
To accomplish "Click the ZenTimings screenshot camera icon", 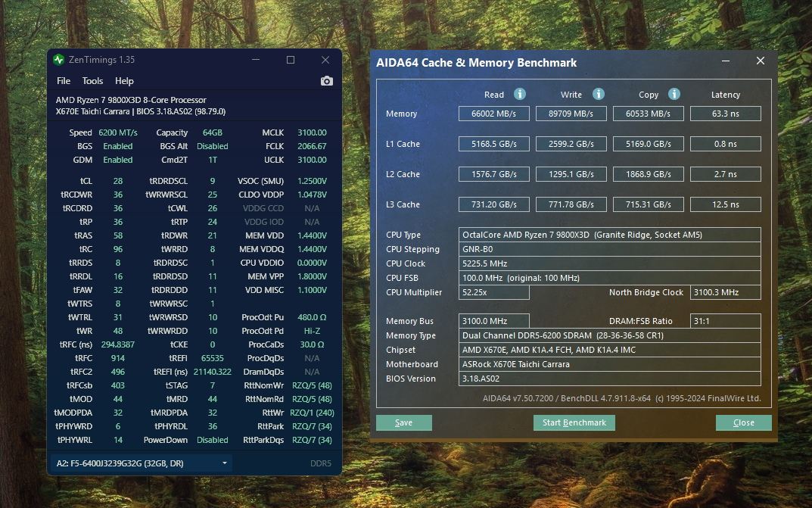I will tap(326, 81).
